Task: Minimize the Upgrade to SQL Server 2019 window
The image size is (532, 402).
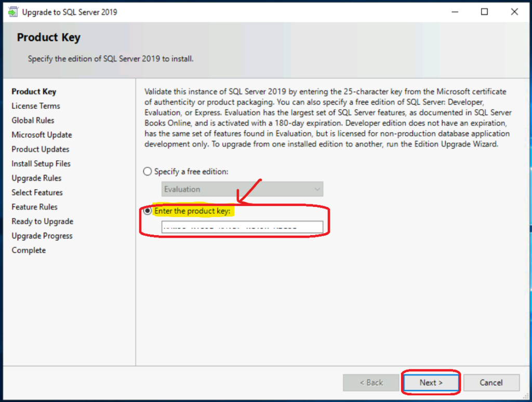Action: 455,12
